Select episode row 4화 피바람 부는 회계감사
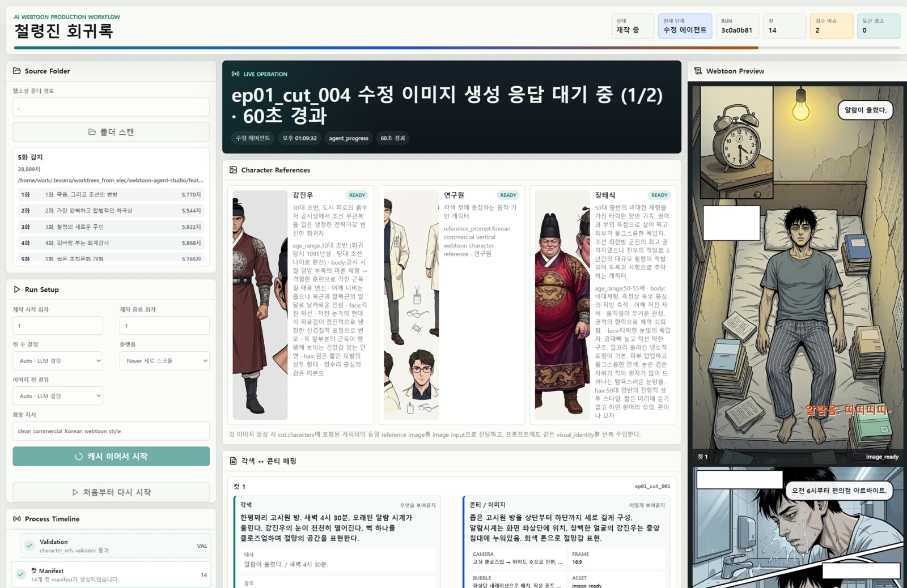Viewport: 907px width, 588px height. pos(111,243)
